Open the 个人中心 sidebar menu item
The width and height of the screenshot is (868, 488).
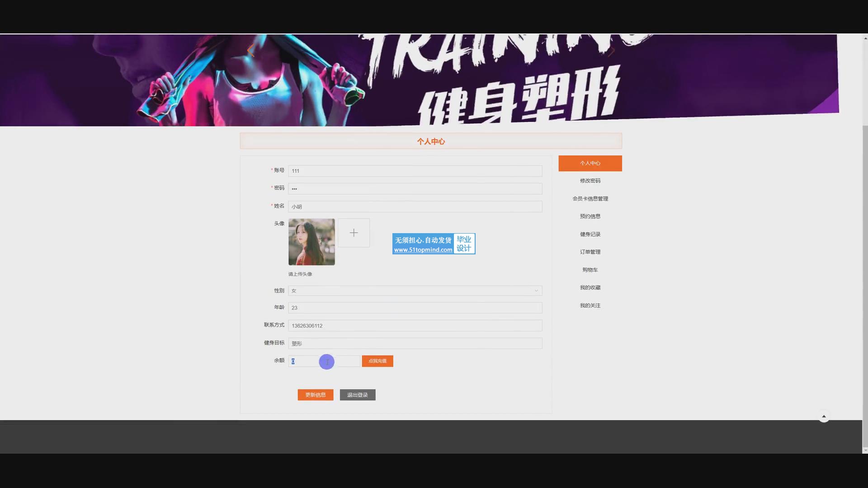click(590, 163)
